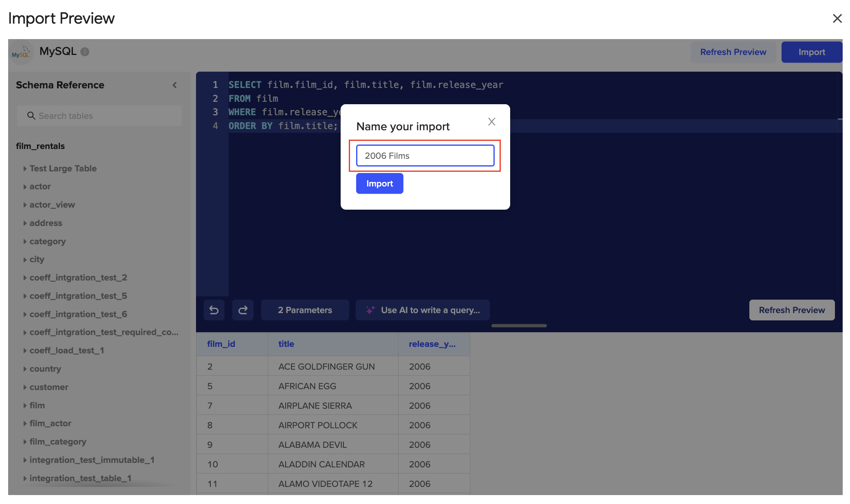Image resolution: width=850 pixels, height=504 pixels.
Task: Click the MySQL logo icon
Action: coord(20,53)
